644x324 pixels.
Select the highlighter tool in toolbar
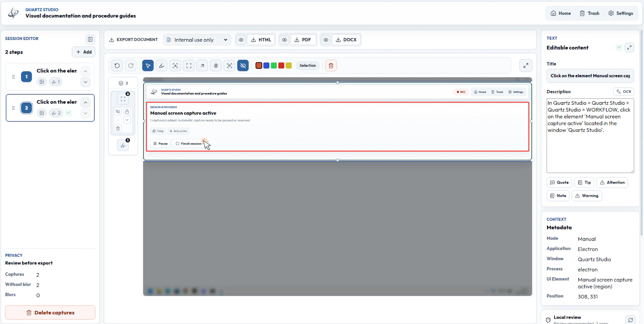(161, 66)
